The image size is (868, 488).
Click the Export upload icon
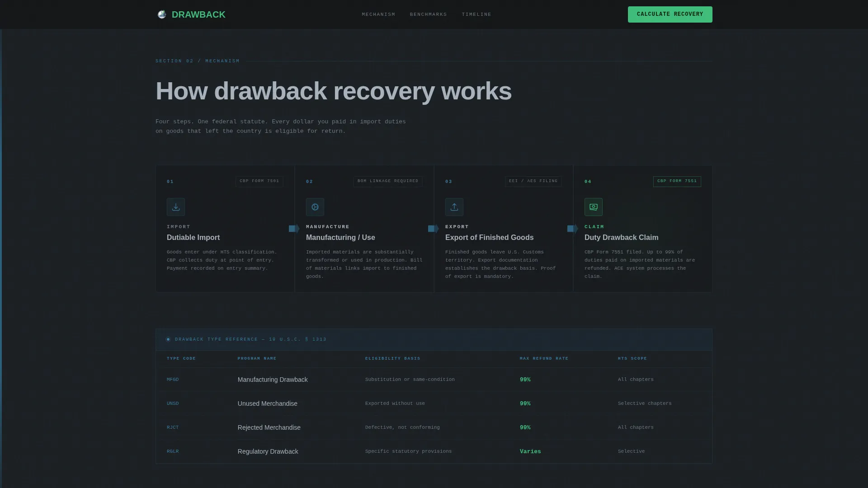coord(454,207)
